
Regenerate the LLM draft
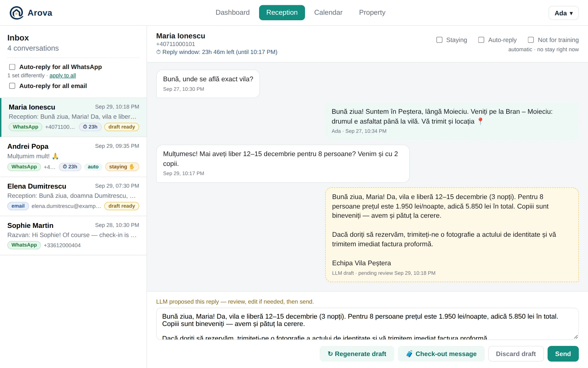tap(357, 354)
